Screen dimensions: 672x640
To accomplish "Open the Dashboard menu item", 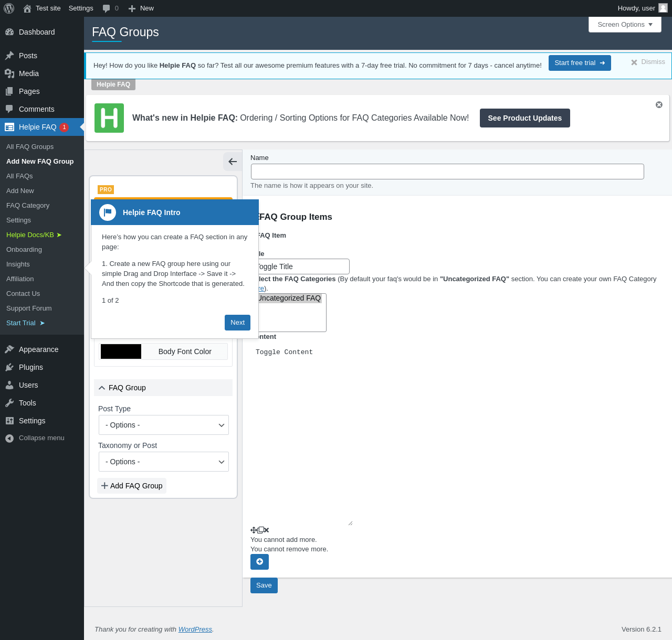I will tap(42, 32).
